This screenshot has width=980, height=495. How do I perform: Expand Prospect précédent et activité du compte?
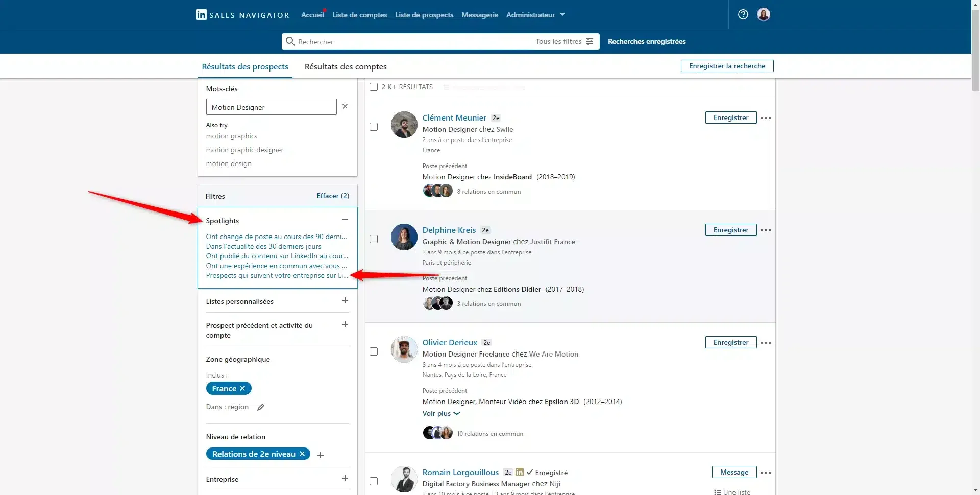click(345, 324)
